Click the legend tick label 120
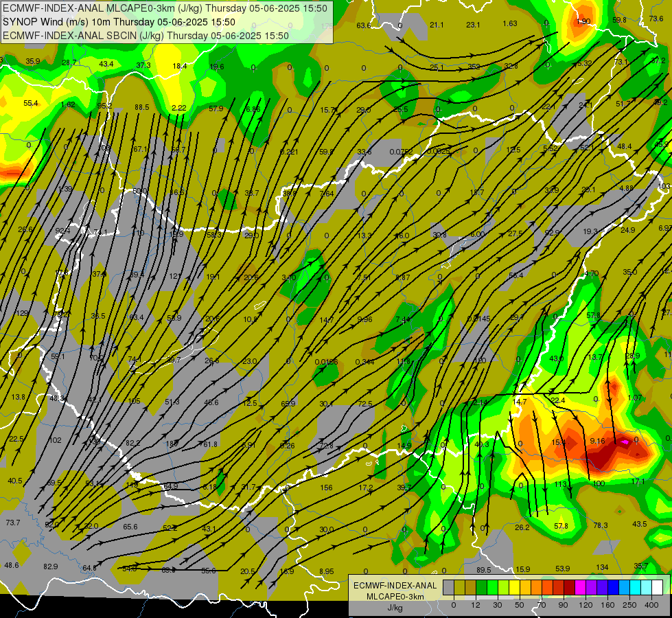Screen dimensions: 672x618 [x=586, y=605]
